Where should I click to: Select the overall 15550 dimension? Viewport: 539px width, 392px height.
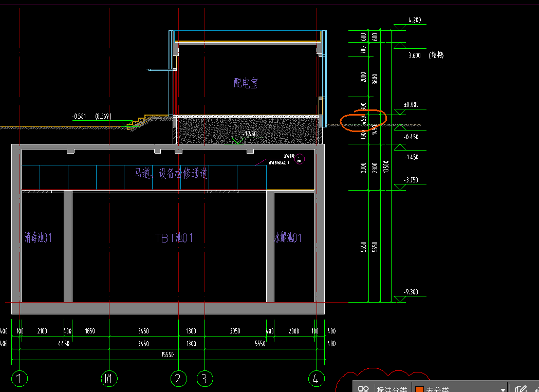tap(168, 354)
